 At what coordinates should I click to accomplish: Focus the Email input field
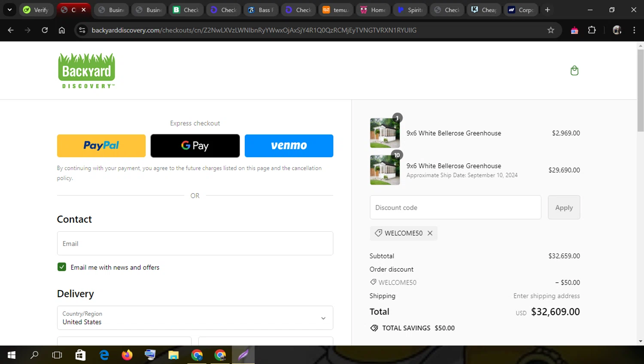tap(195, 243)
